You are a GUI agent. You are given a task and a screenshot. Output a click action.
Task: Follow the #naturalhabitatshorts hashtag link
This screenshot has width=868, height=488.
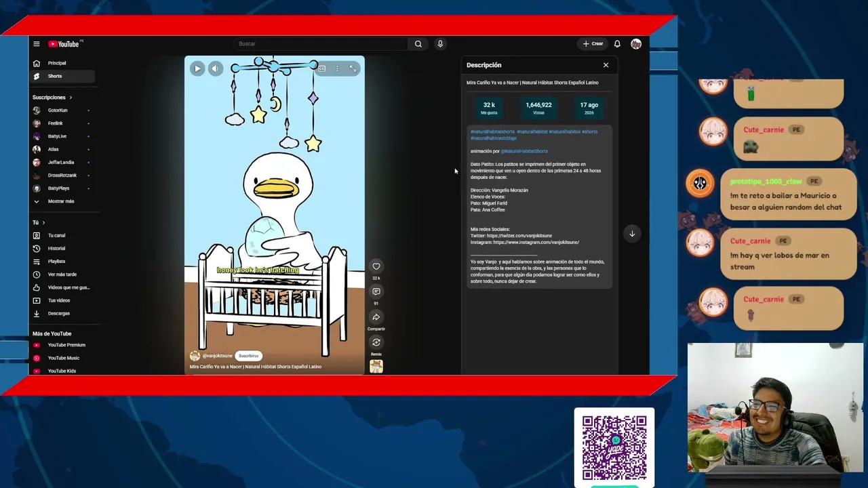492,131
